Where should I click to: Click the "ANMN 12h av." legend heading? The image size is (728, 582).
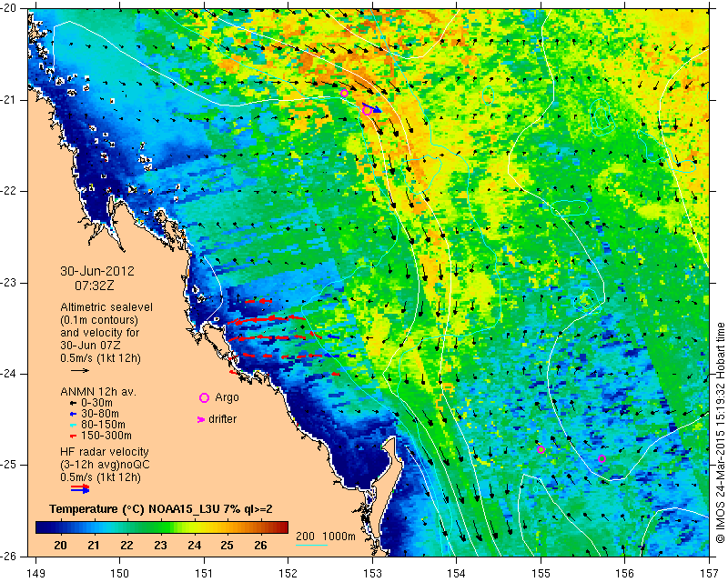pyautogui.click(x=98, y=392)
